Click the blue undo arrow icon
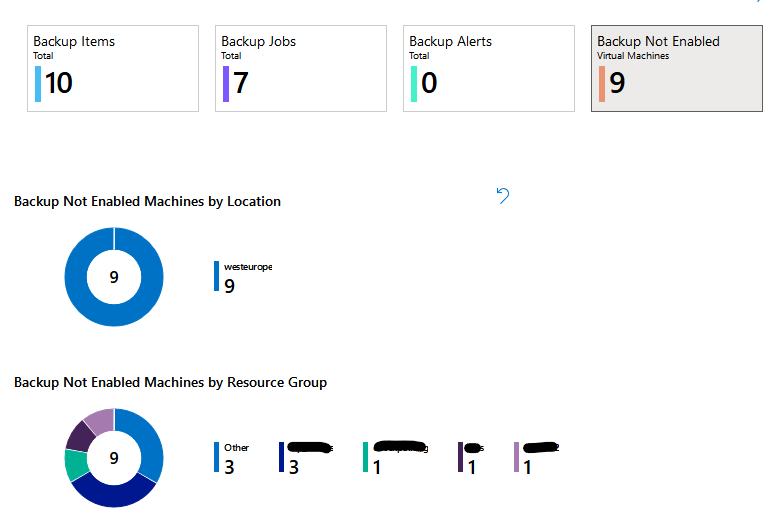769x524 pixels. (x=503, y=195)
